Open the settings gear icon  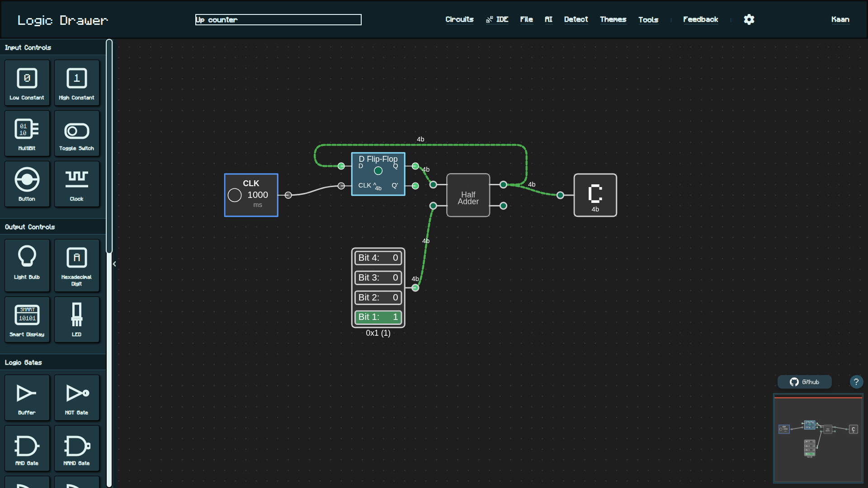(749, 19)
